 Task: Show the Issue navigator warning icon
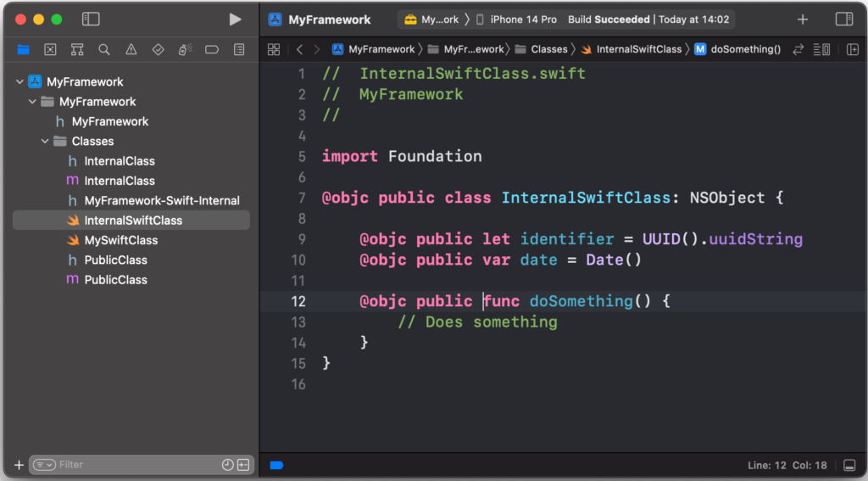[x=131, y=49]
